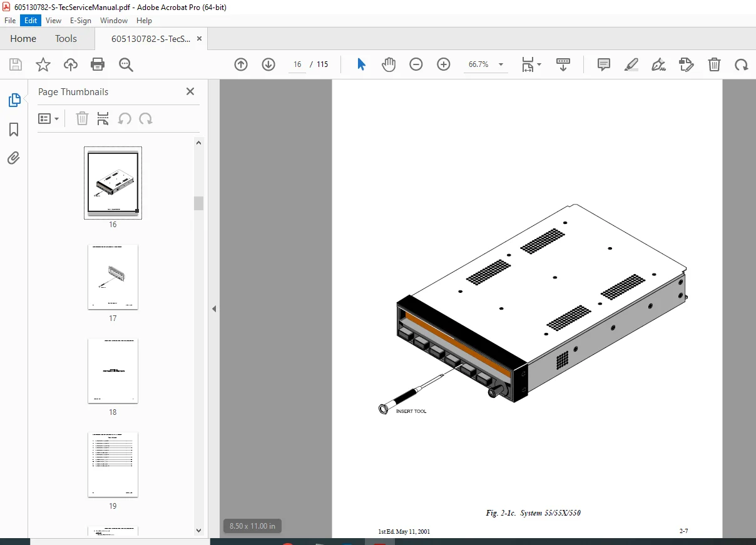Expand fit page options dropdown arrow

click(x=539, y=64)
